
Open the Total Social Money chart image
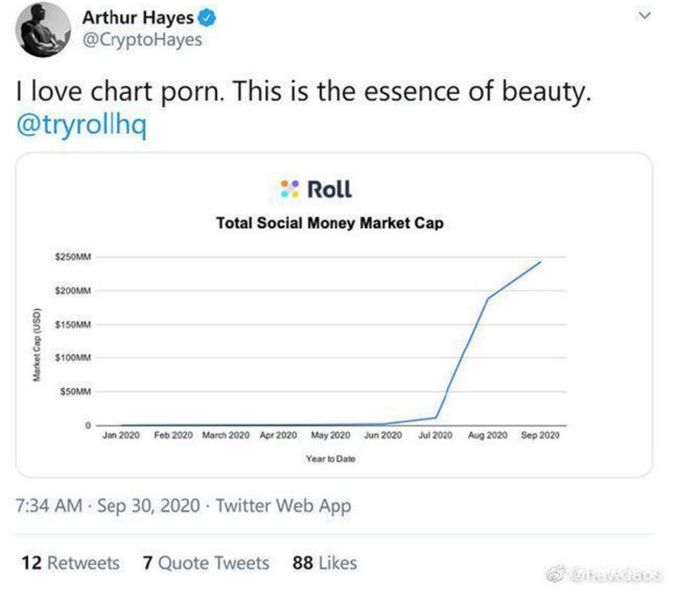334,315
